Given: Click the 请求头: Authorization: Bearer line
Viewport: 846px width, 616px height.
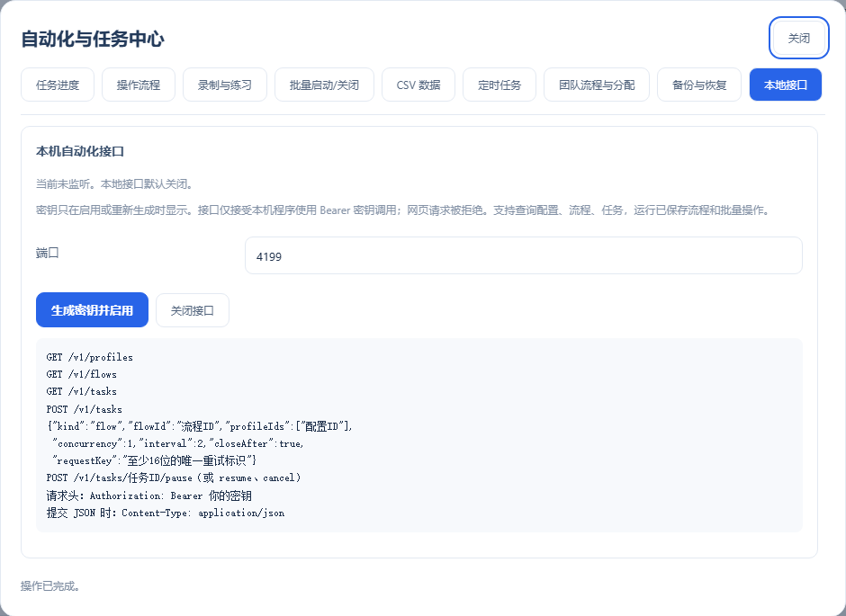Looking at the screenshot, I should [148, 495].
